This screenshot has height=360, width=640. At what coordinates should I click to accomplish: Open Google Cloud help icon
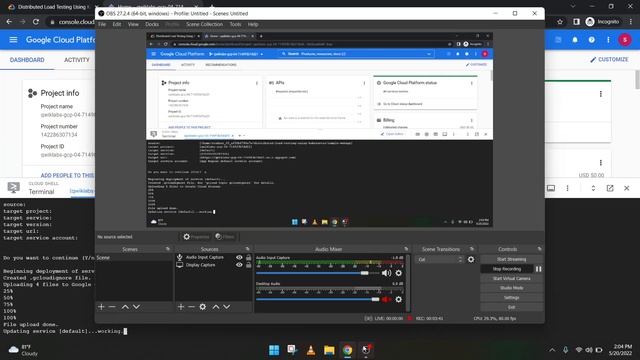[591, 40]
